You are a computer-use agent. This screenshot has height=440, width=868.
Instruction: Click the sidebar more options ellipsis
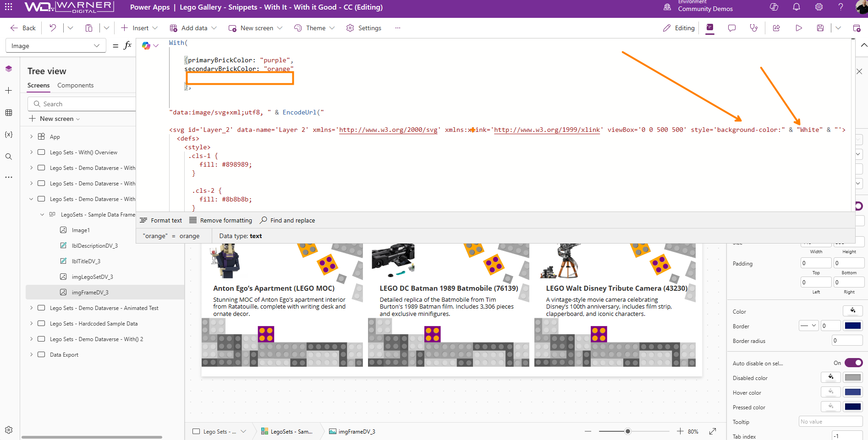(9, 177)
